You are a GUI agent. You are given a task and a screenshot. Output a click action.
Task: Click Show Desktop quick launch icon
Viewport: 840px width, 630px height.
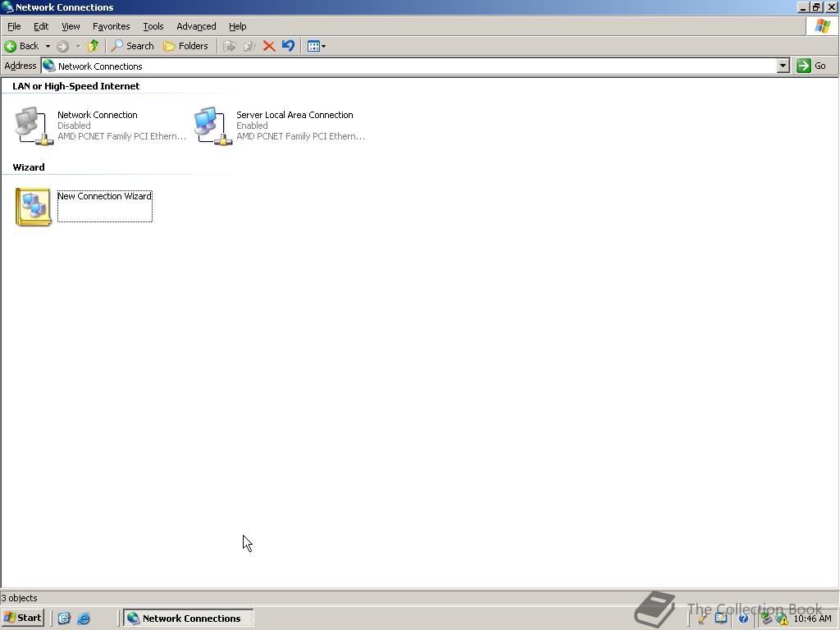pyautogui.click(x=64, y=619)
